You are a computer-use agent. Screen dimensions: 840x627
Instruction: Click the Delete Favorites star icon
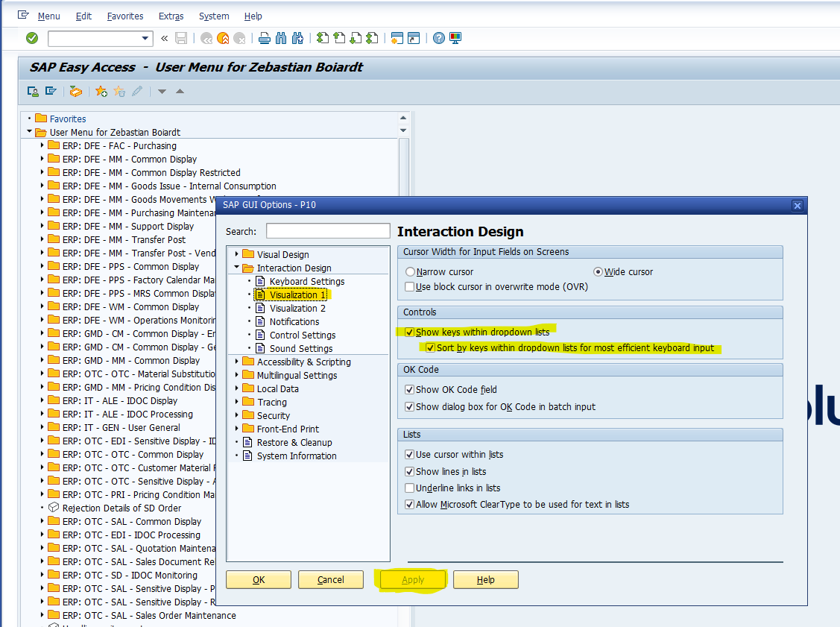[x=119, y=92]
